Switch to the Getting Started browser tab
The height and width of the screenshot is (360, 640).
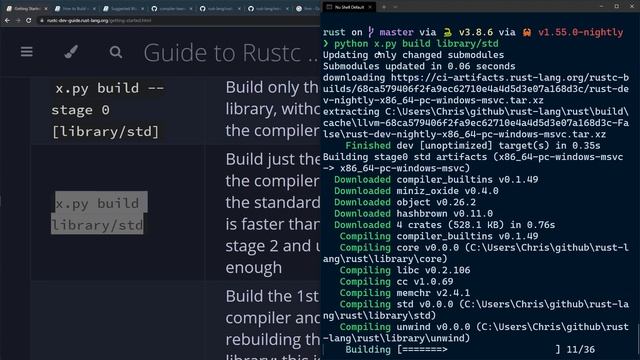[26, 8]
